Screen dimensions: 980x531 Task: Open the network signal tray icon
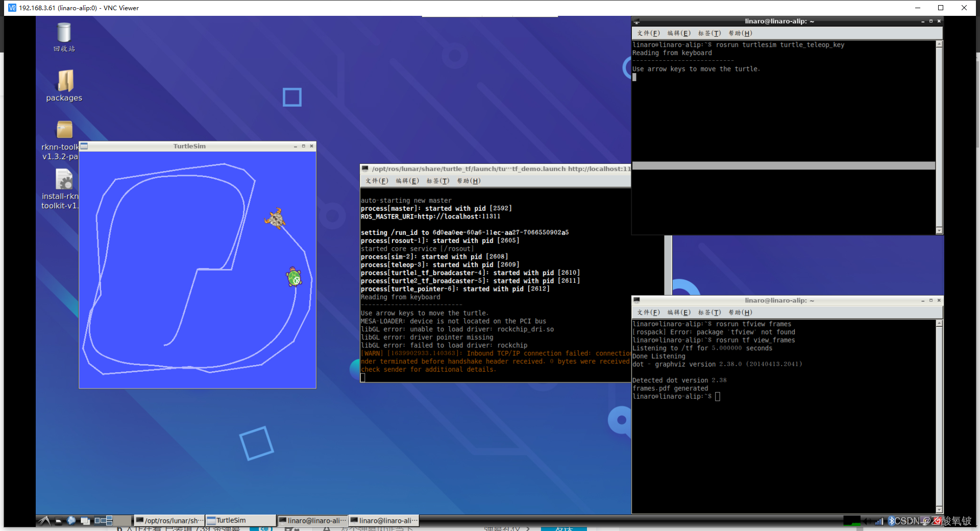pyautogui.click(x=879, y=521)
